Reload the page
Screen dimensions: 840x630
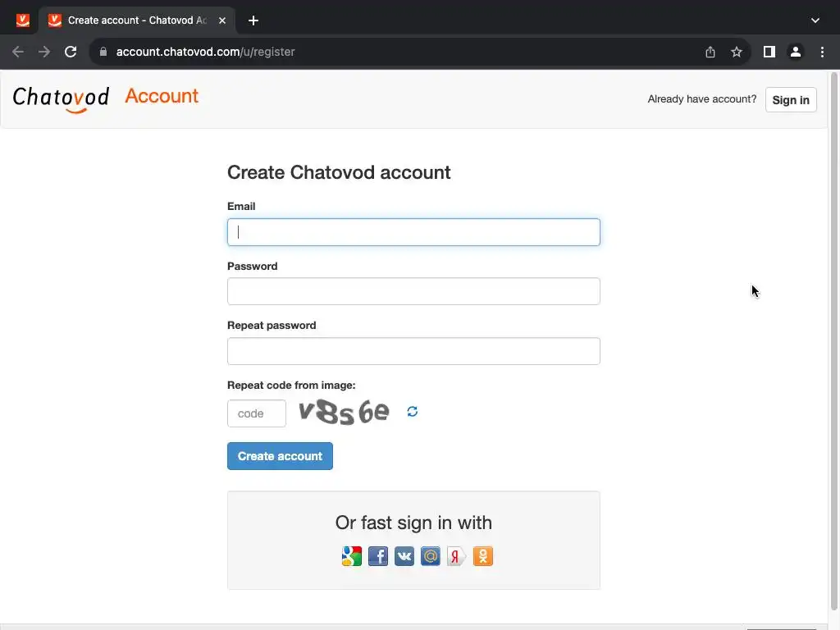tap(71, 52)
